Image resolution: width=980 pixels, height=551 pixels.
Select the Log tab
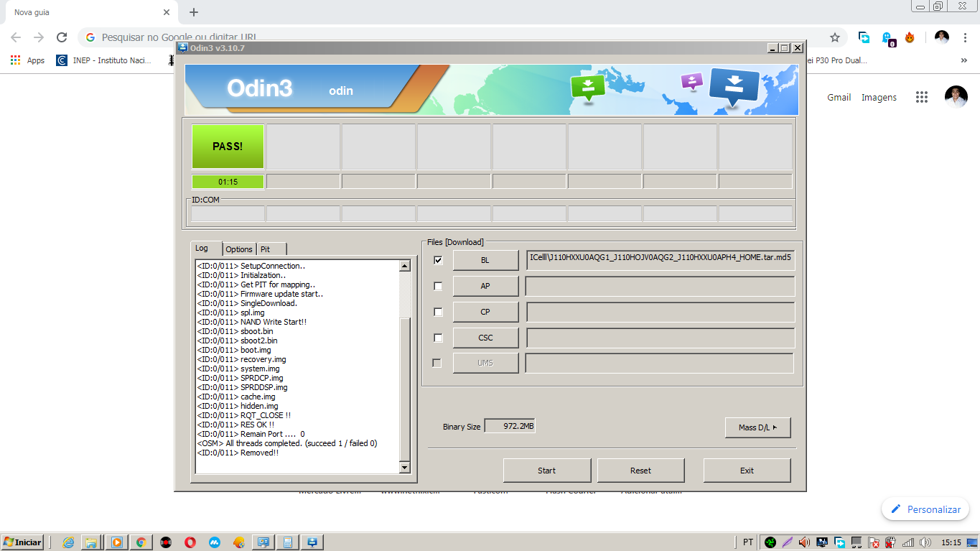click(207, 248)
